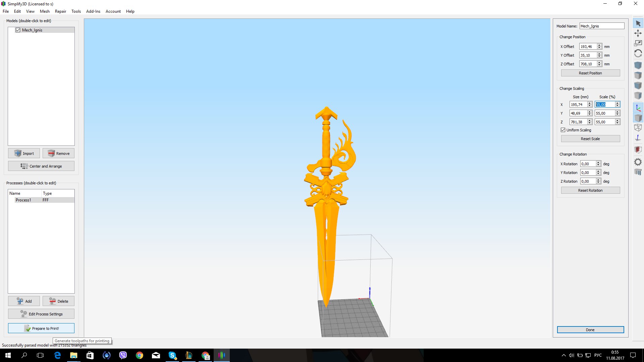Edit the Model Name field
The image size is (644, 362).
pyautogui.click(x=602, y=26)
